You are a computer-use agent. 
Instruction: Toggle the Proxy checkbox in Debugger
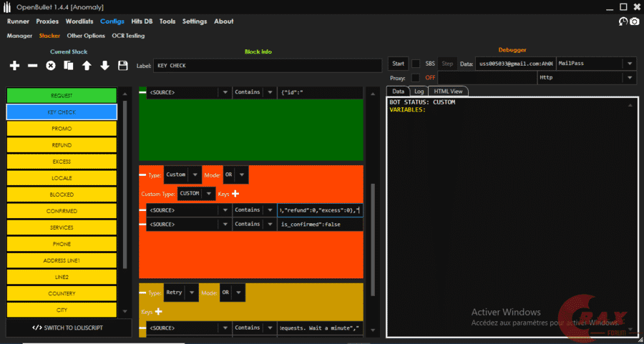416,77
